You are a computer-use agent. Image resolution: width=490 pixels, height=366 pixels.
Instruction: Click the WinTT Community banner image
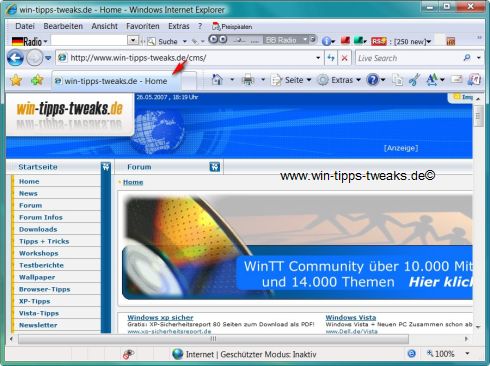pyautogui.click(x=297, y=247)
